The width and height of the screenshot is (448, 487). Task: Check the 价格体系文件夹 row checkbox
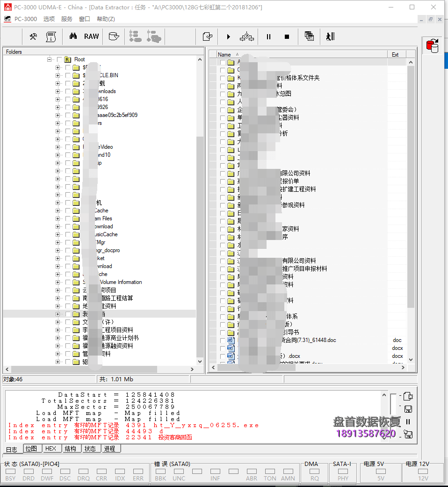click(223, 78)
